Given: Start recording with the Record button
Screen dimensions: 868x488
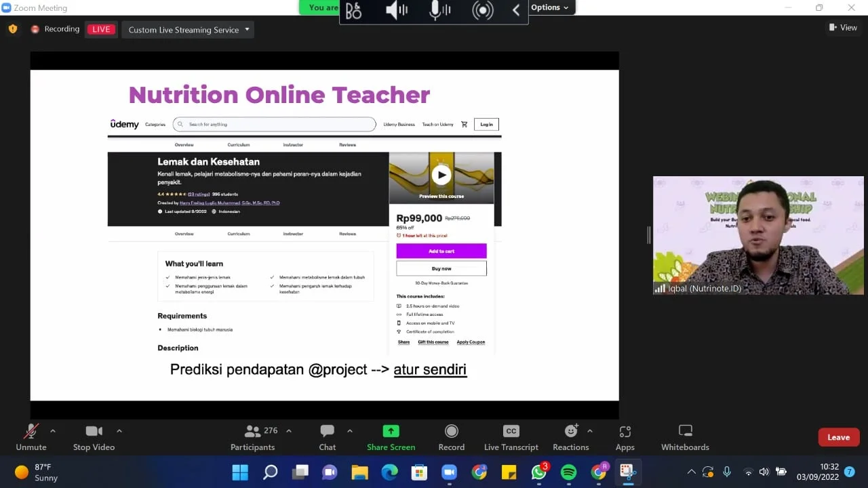Looking at the screenshot, I should pyautogui.click(x=452, y=437).
